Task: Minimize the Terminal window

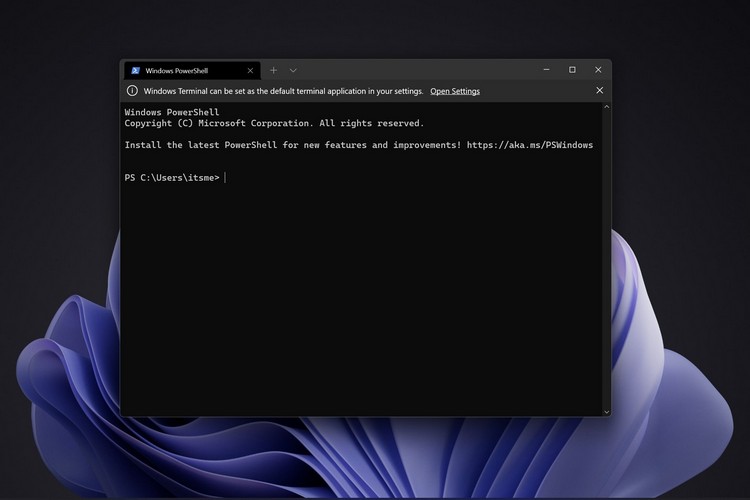Action: pos(546,70)
